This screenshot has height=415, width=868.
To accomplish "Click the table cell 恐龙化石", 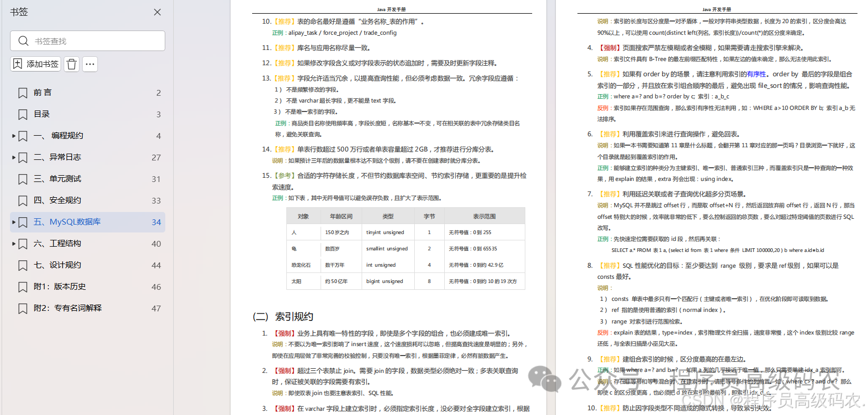I will pyautogui.click(x=301, y=265).
